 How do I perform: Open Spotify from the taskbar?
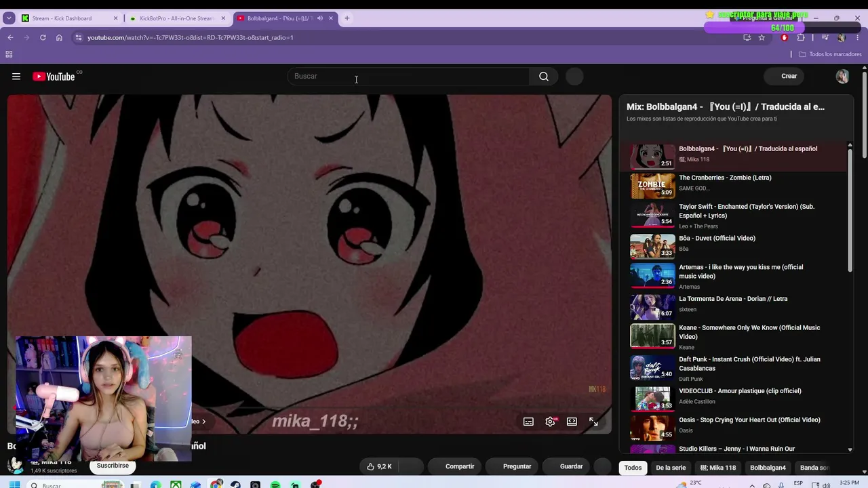point(275,485)
